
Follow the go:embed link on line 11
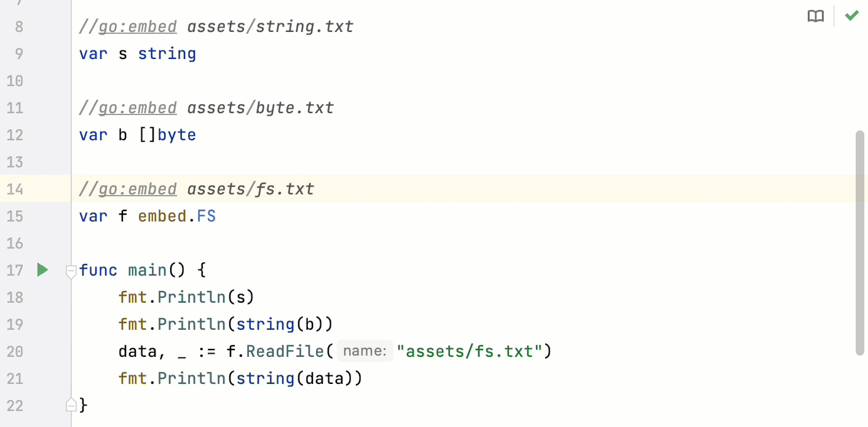(138, 108)
